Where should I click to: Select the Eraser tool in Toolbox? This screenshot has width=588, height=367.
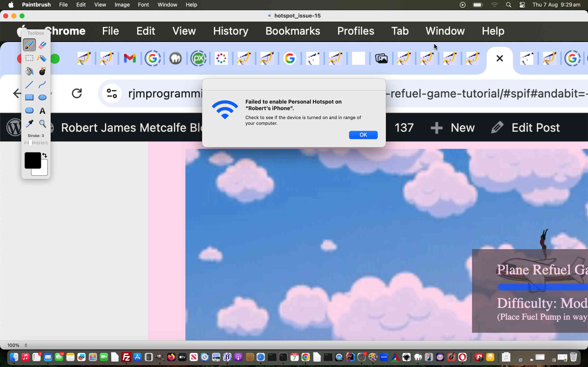coord(42,45)
